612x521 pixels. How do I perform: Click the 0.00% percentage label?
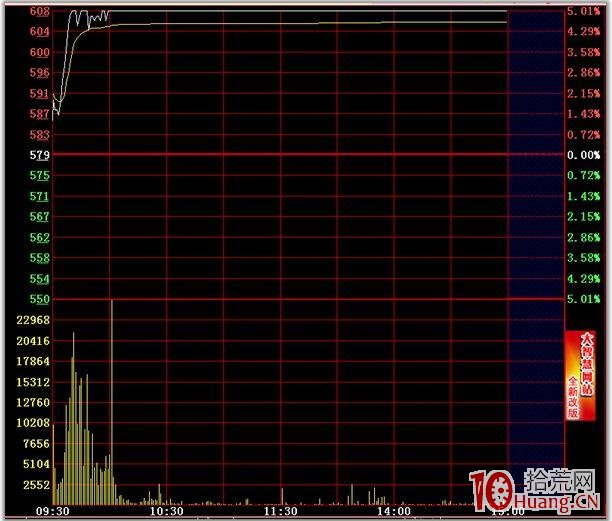(584, 155)
